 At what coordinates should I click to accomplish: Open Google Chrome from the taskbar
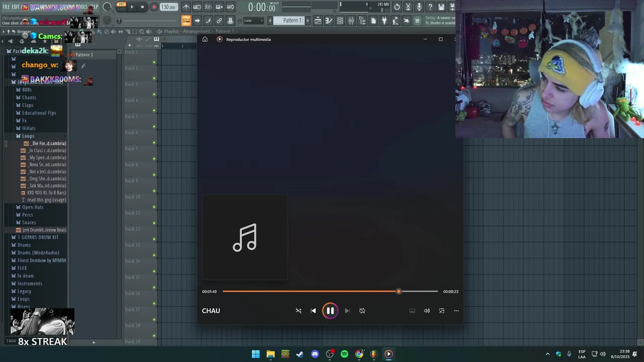[359, 354]
